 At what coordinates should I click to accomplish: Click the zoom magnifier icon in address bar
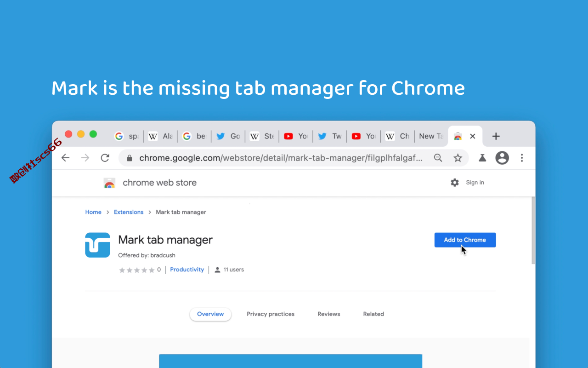438,158
